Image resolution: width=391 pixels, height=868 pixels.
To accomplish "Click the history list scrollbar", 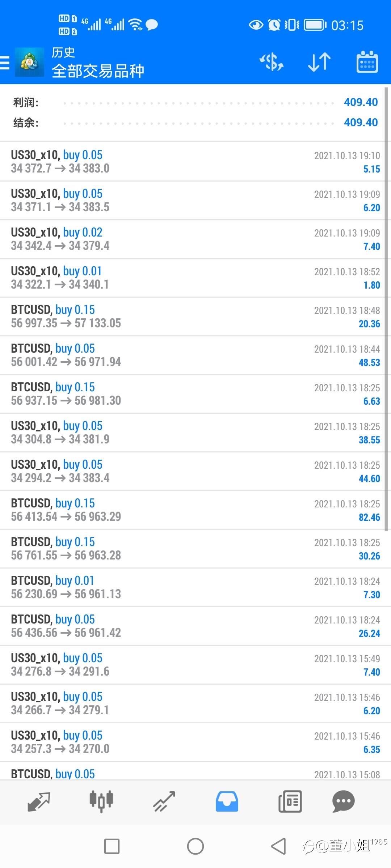I will pos(387,307).
